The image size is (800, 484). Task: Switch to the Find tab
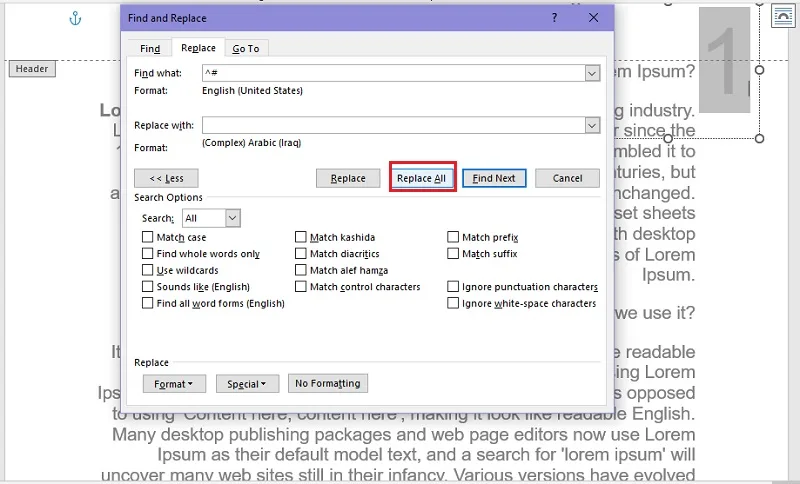150,48
